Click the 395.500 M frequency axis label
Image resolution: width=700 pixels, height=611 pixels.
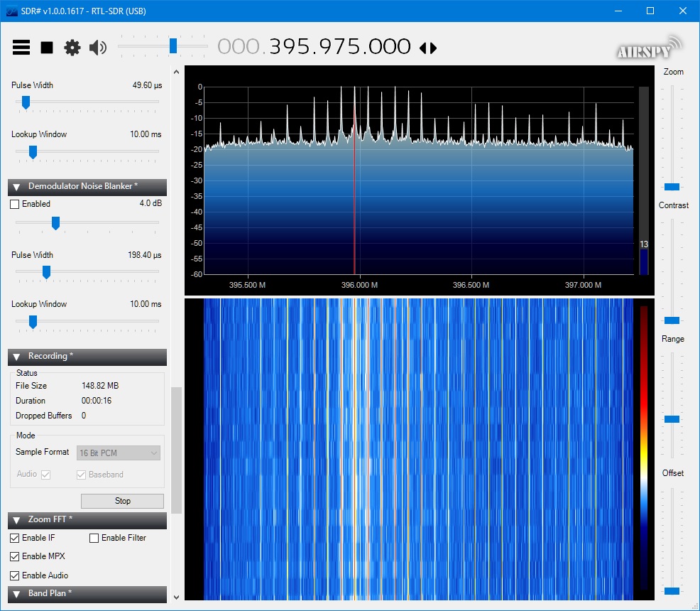[247, 285]
